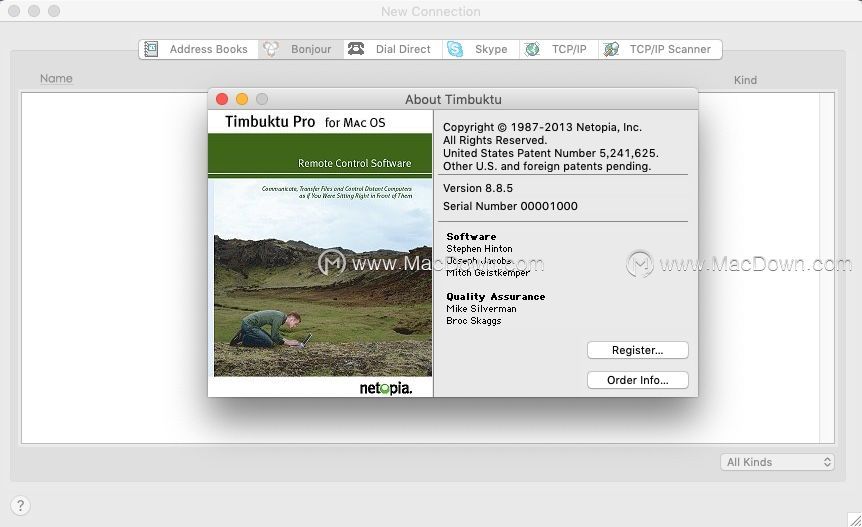Sort by the Name column header
Viewport: 862px width, 527px height.
[x=56, y=79]
